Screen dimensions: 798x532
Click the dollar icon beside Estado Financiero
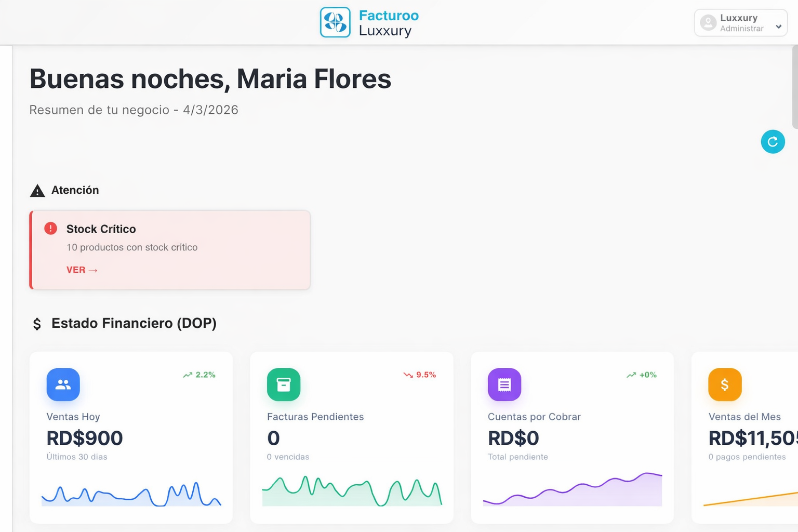(x=37, y=324)
